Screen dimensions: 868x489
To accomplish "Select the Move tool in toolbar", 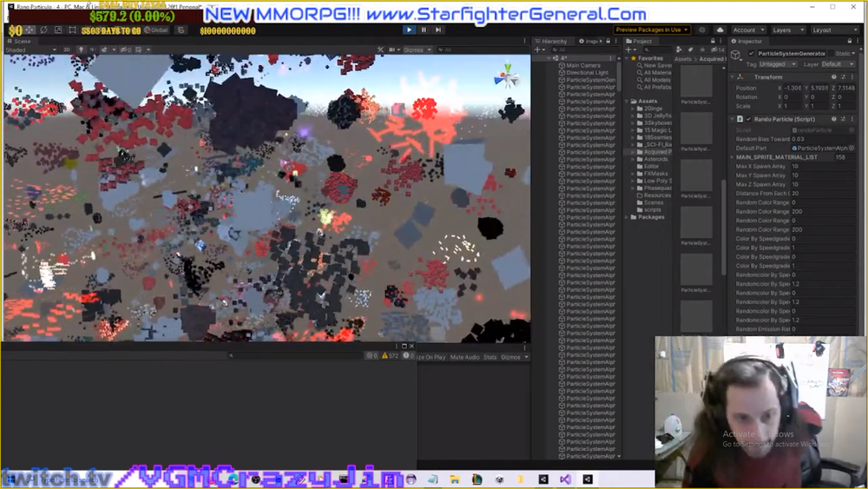I will 30,30.
